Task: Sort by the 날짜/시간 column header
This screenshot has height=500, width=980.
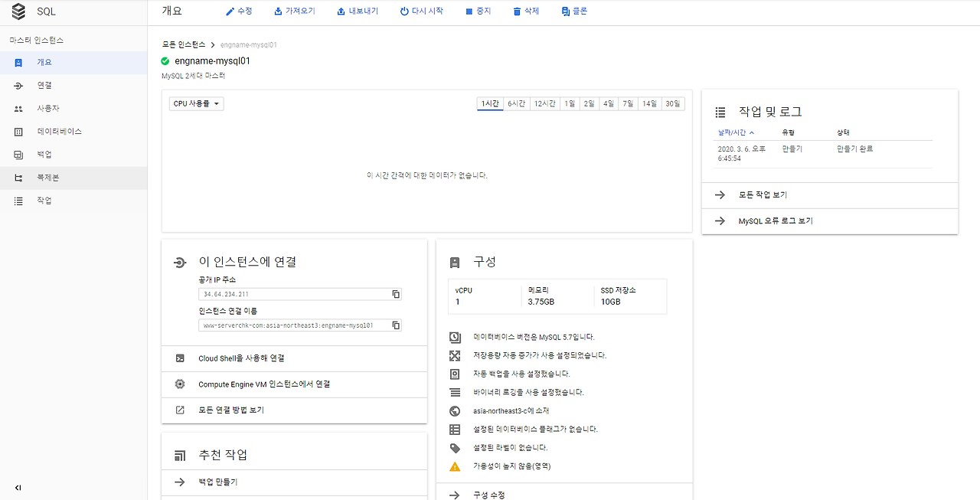Action: pos(736,132)
